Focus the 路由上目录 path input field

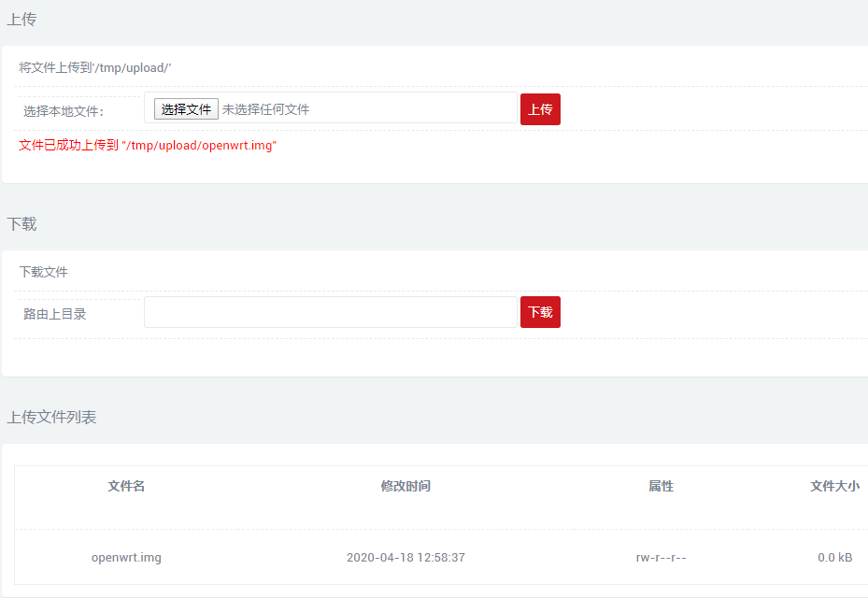(x=330, y=313)
